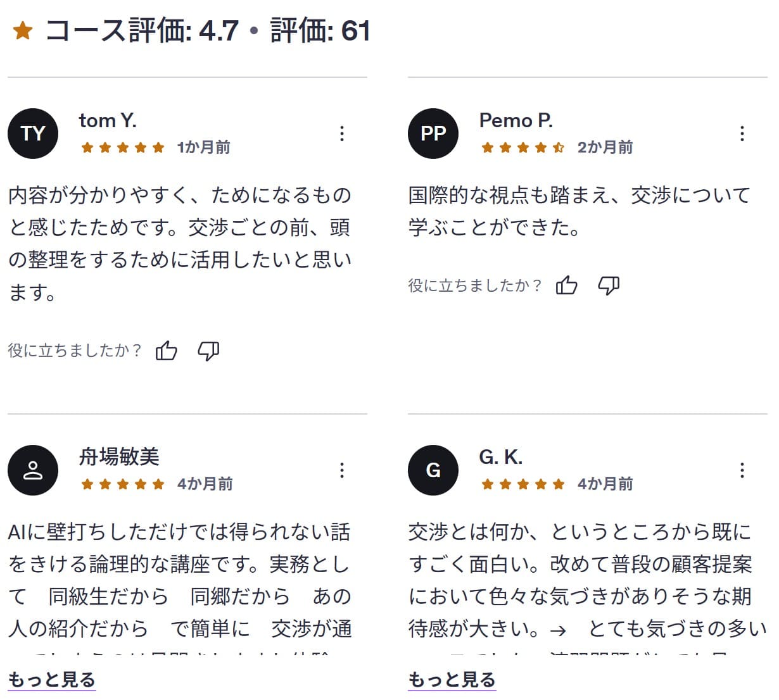Open the options menu on tom Y.'s review
The image size is (779, 700).
[x=342, y=134]
